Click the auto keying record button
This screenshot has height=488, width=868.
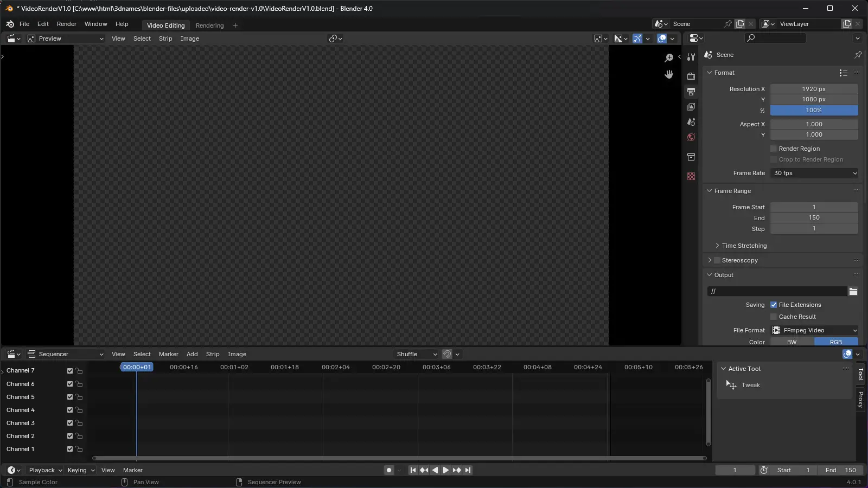pyautogui.click(x=388, y=470)
